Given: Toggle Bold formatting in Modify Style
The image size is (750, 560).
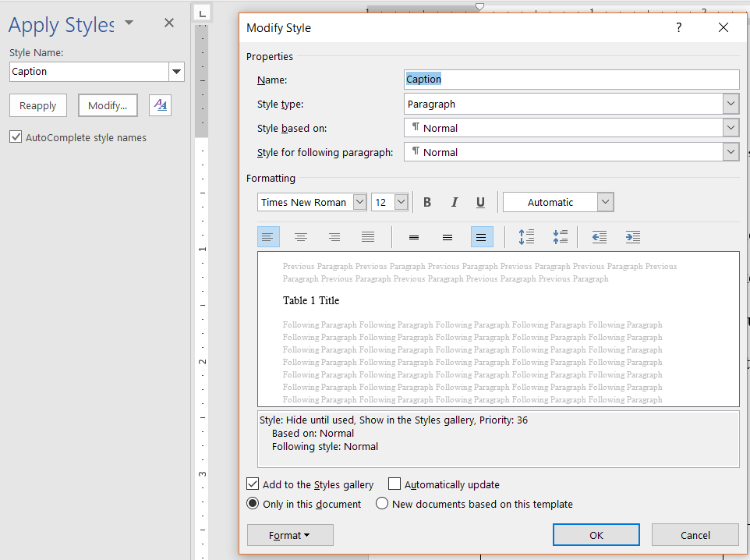Looking at the screenshot, I should tap(427, 203).
